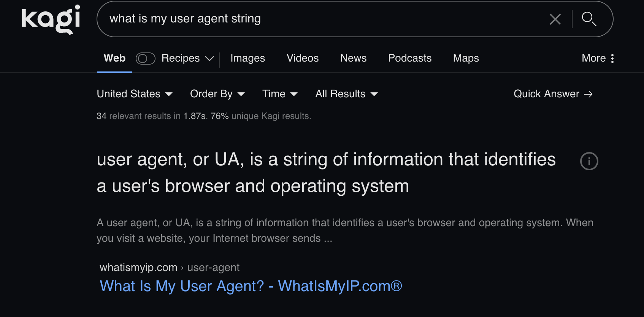The image size is (644, 317).
Task: Click the Kagi logo
Action: (51, 19)
